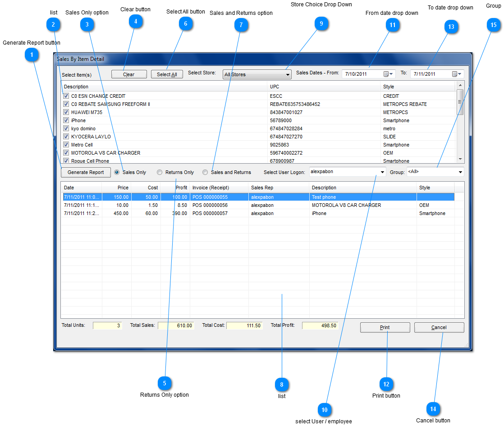Sort results by Price column header
This screenshot has width=504, height=426.
(116, 188)
